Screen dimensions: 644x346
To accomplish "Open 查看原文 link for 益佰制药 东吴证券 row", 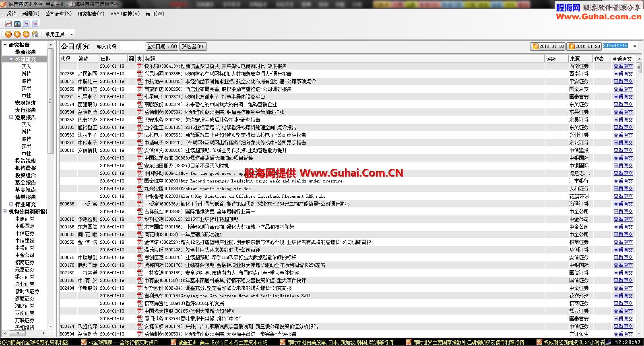I will [x=623, y=112].
